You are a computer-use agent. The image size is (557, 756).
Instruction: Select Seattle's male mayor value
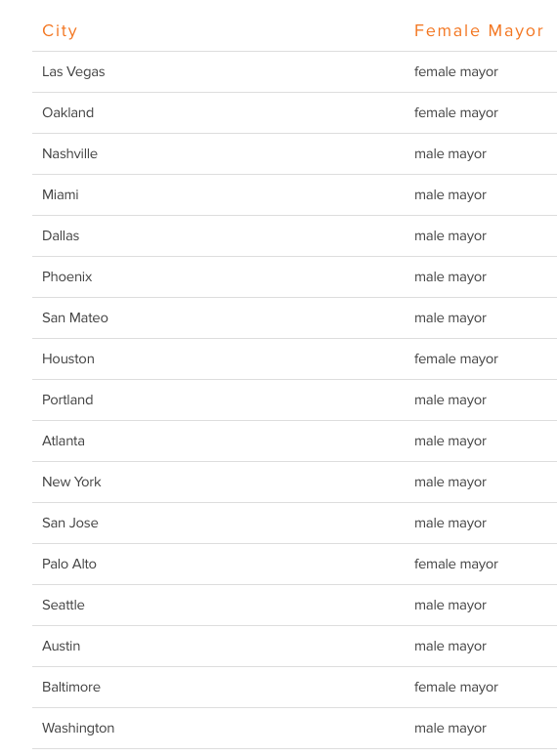pos(450,605)
